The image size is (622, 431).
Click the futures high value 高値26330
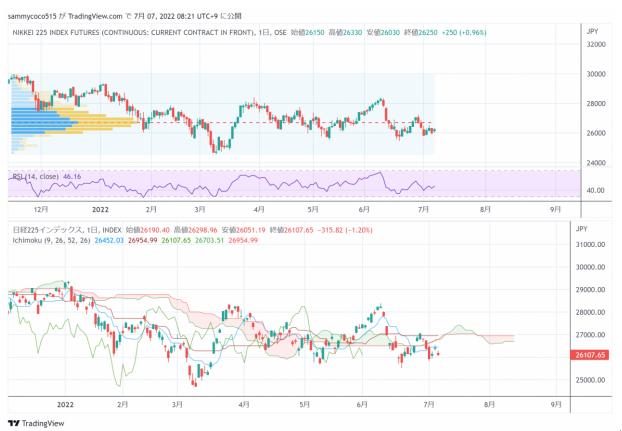point(345,33)
